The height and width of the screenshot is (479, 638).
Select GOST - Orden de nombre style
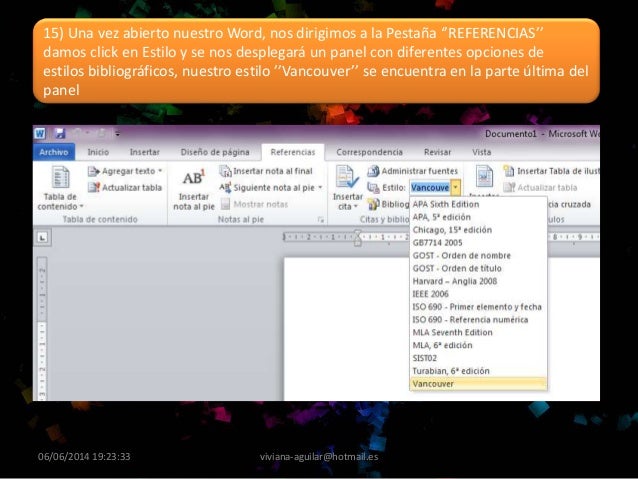pyautogui.click(x=478, y=256)
